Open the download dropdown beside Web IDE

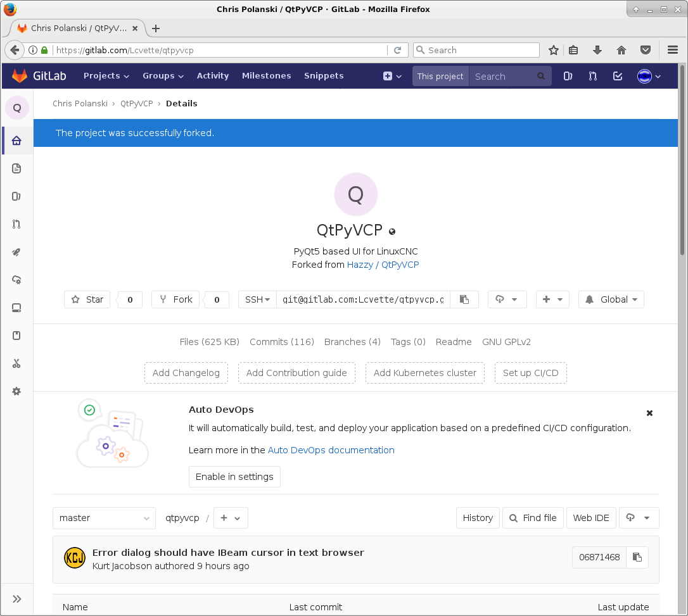point(639,519)
